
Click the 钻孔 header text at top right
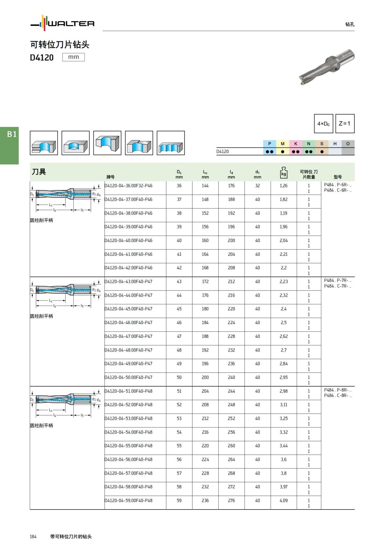coord(350,24)
